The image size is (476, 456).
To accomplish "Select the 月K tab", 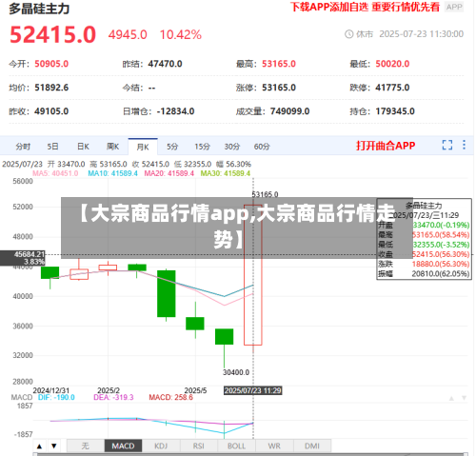I will pos(143,147).
